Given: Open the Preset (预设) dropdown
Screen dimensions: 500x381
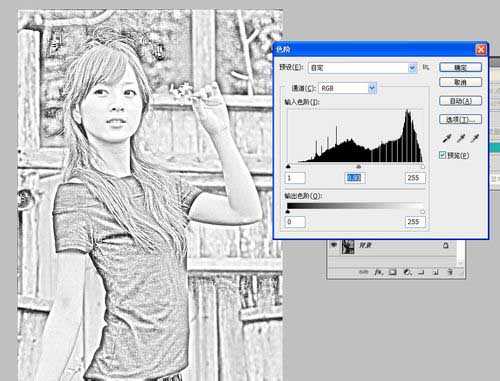Looking at the screenshot, I should (363, 68).
